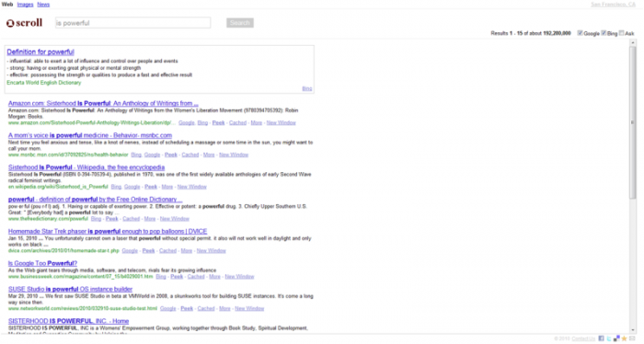644x344 pixels.
Task: Click the star favorite icon
Action: 625,338
